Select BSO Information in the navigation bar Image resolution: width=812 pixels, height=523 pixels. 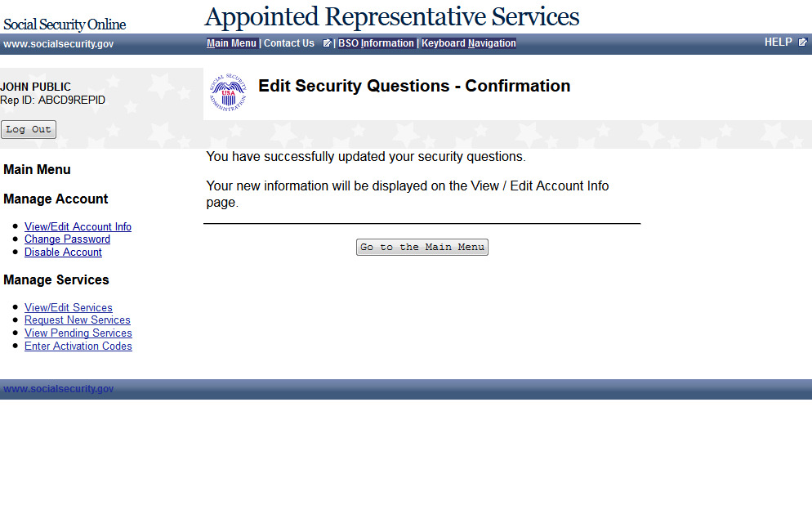click(376, 43)
